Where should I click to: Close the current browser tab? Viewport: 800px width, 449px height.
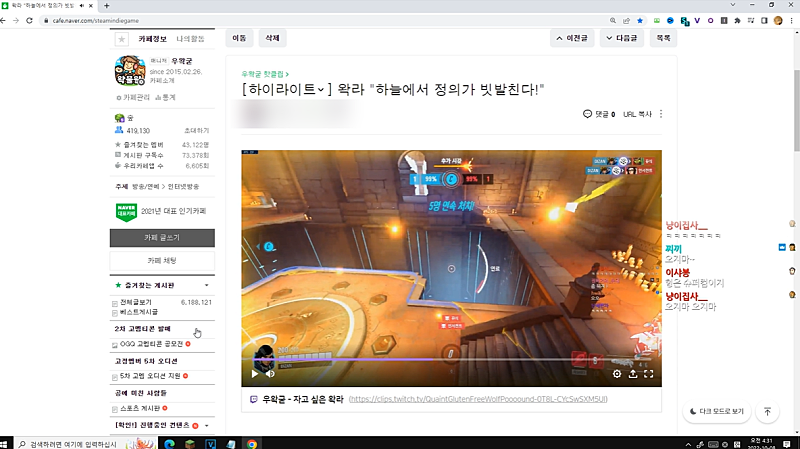[x=91, y=6]
